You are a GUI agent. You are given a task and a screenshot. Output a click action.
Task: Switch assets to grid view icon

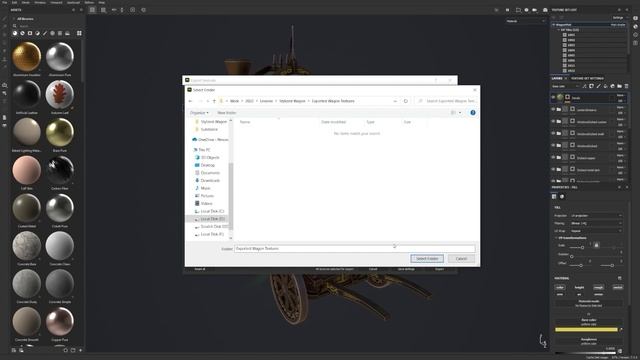(79, 33)
